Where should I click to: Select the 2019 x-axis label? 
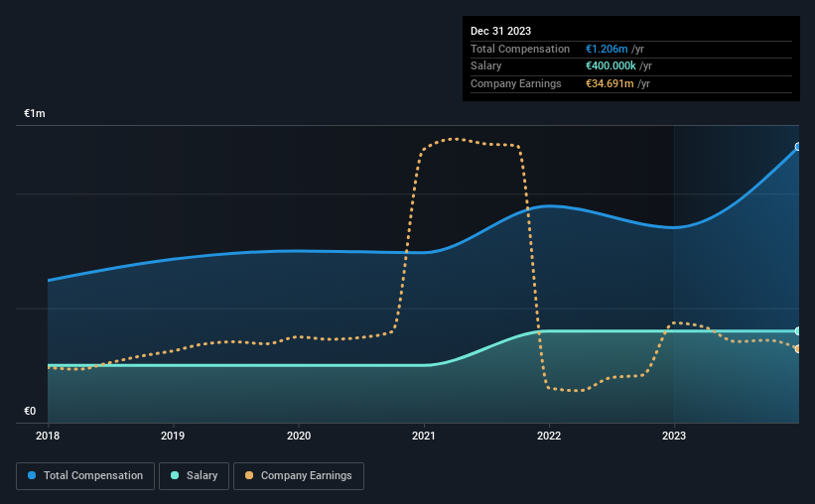tap(173, 436)
